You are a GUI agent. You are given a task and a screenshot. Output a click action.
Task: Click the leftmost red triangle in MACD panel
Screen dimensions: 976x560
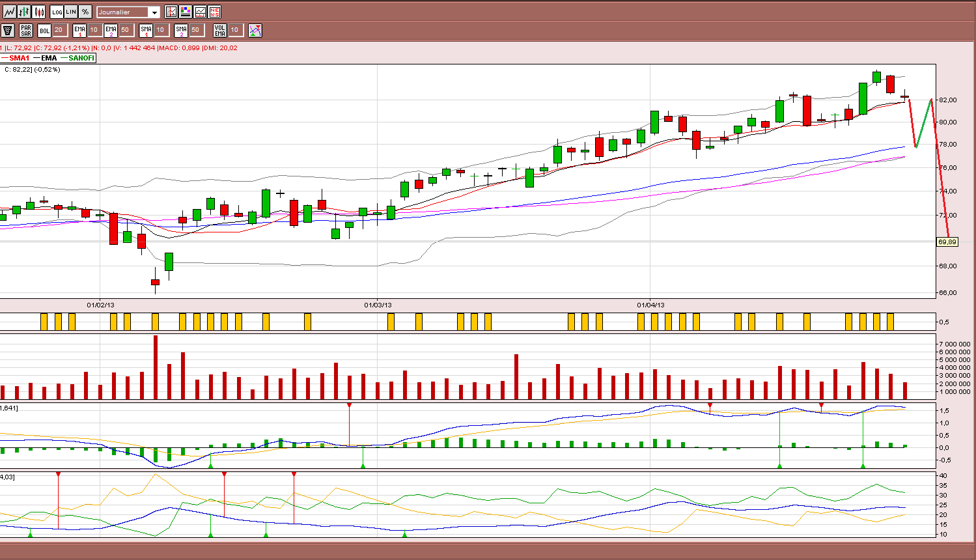click(349, 406)
